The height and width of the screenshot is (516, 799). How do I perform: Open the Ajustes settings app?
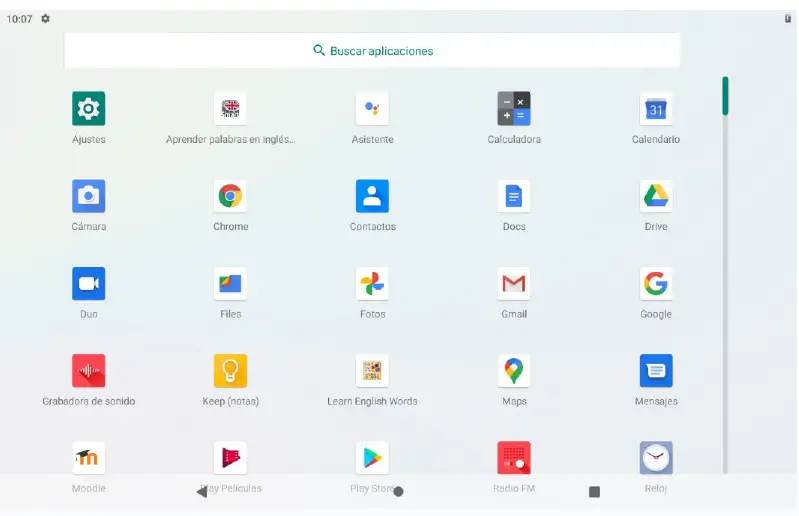(89, 108)
